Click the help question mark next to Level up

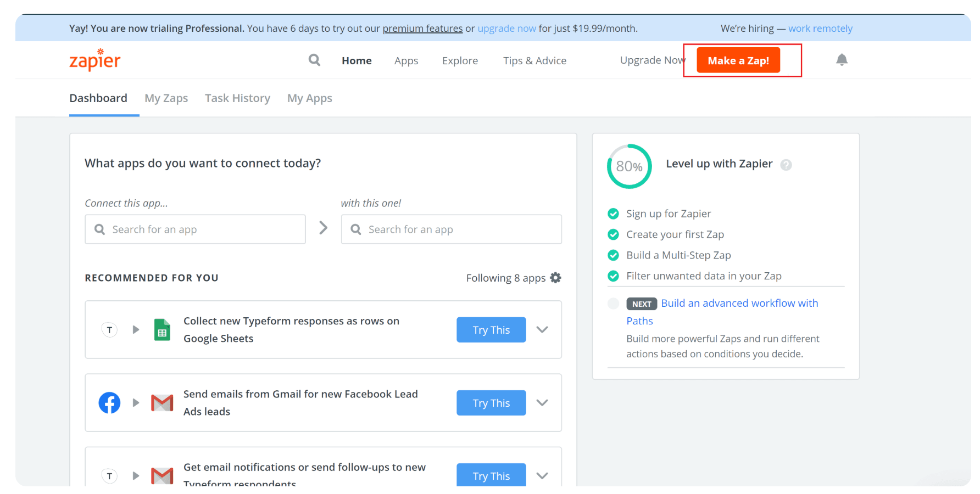point(786,165)
